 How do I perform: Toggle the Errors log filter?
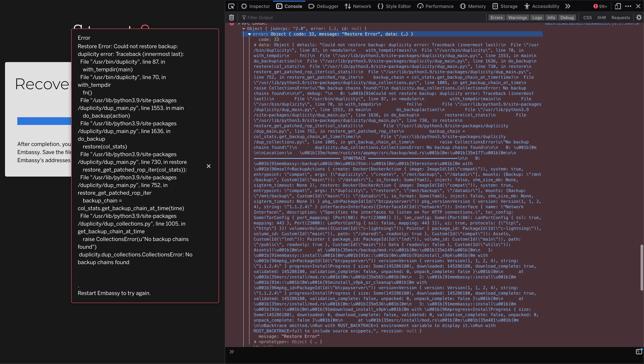497,17
